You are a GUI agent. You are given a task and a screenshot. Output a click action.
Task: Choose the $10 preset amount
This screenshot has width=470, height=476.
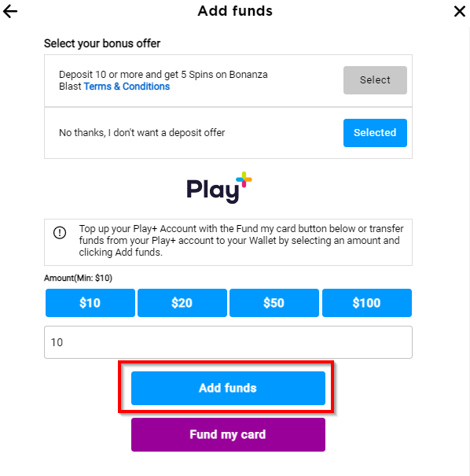pyautogui.click(x=90, y=303)
